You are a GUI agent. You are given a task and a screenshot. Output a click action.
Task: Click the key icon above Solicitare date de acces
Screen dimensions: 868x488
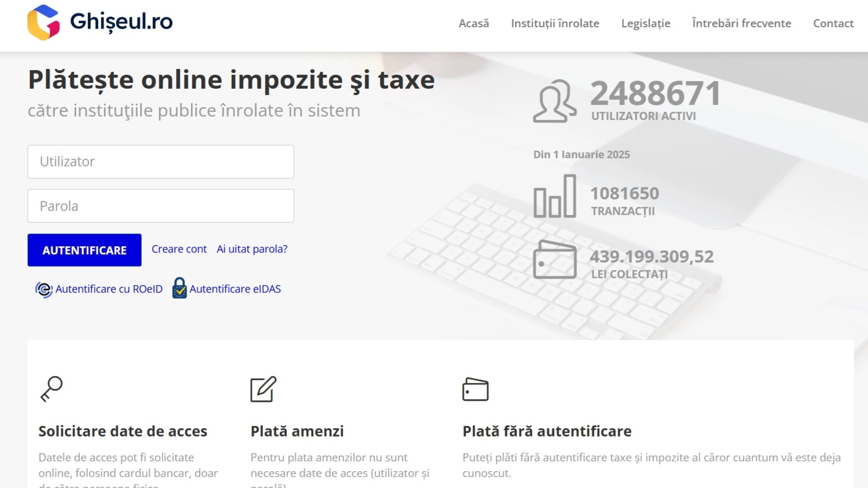point(52,389)
